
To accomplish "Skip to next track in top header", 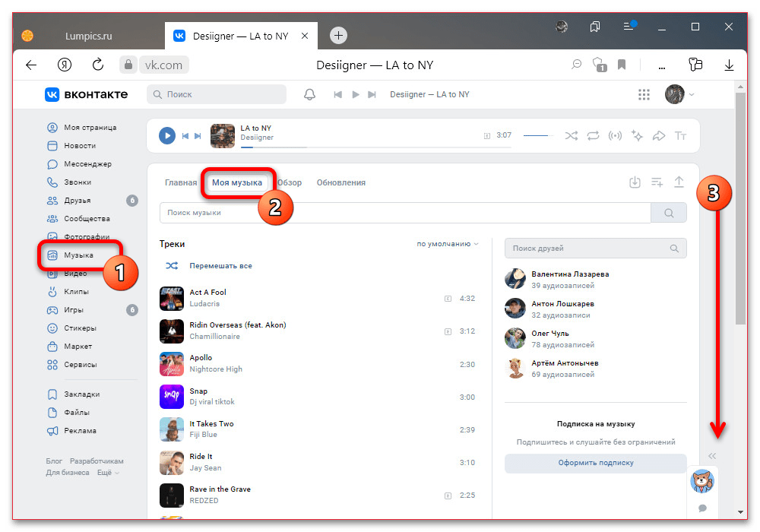I will click(372, 94).
